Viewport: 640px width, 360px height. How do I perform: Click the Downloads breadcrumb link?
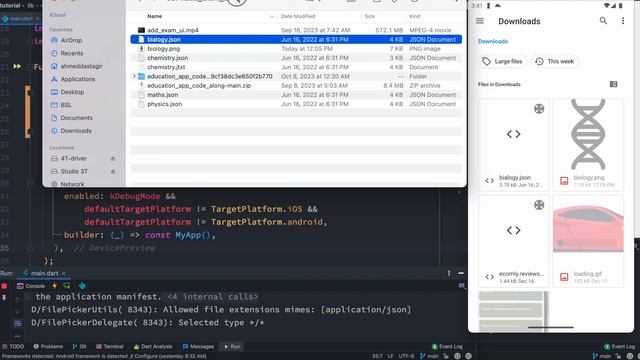(x=493, y=41)
